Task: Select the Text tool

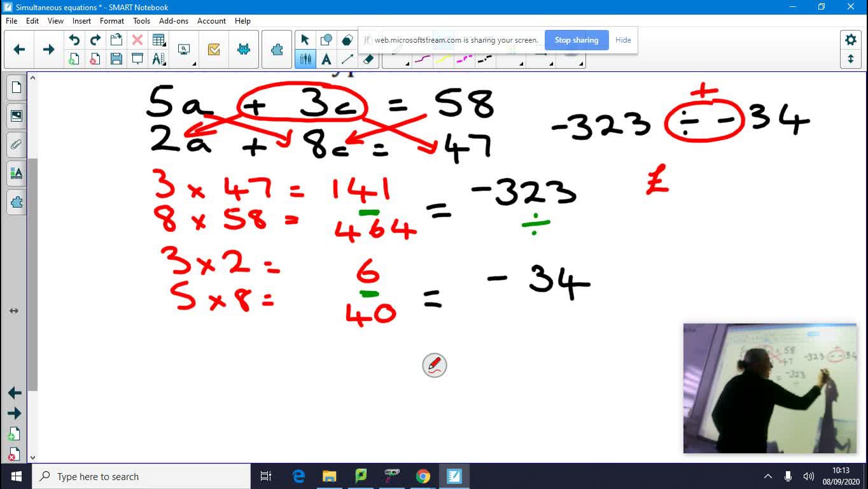Action: (x=326, y=59)
